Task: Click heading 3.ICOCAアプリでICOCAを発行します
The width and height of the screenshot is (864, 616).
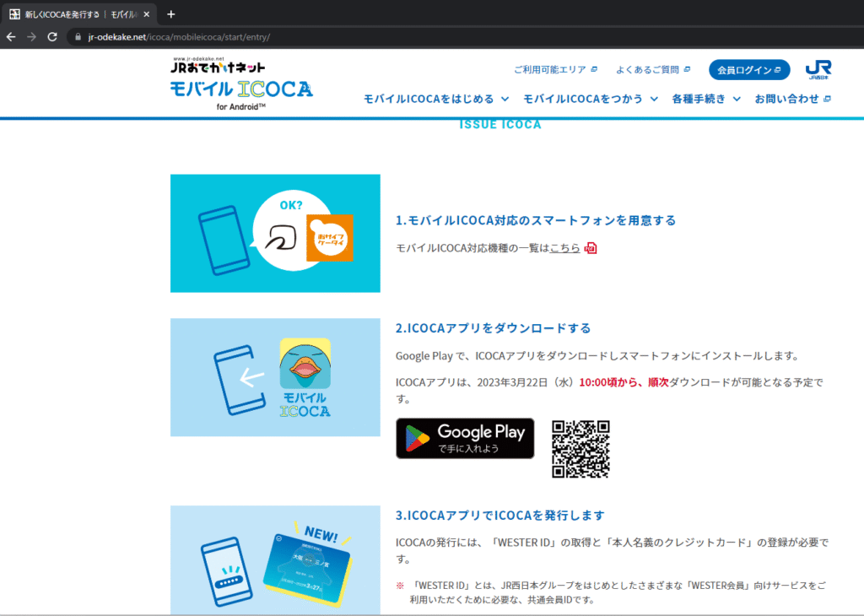Action: pos(500,516)
